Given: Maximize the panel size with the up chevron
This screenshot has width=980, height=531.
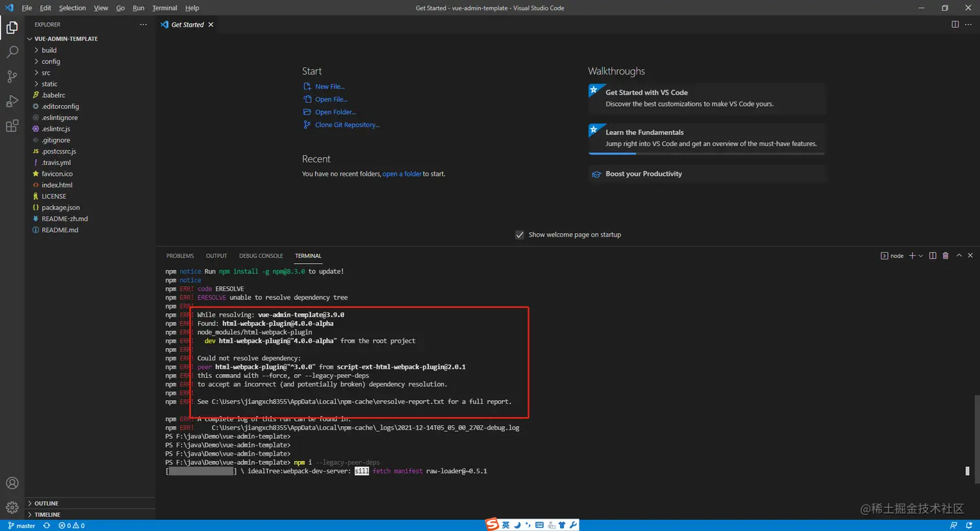Looking at the screenshot, I should (x=959, y=255).
